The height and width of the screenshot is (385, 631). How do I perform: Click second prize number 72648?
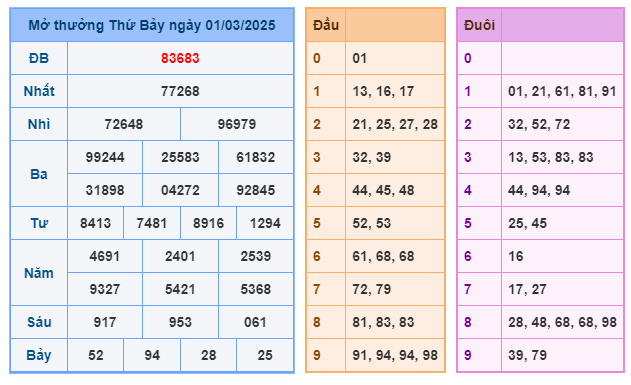click(124, 124)
